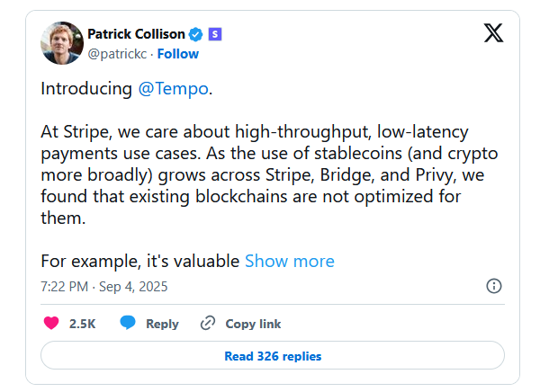The image size is (540, 392).
Task: Click the purple Stripe affiliation badge
Action: 215,34
